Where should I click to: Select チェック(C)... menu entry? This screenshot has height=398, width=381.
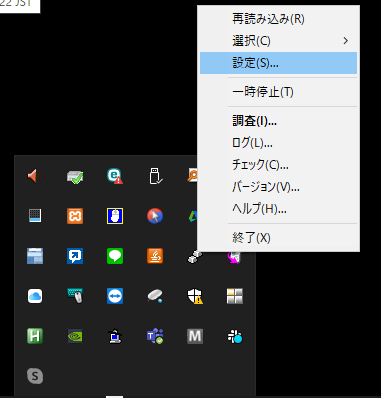coord(278,165)
